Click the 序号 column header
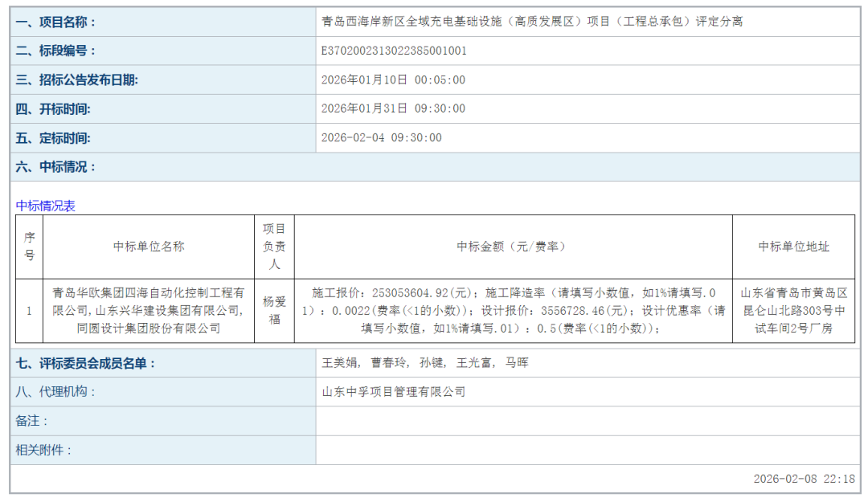This screenshot has height=498, width=868. [30, 247]
